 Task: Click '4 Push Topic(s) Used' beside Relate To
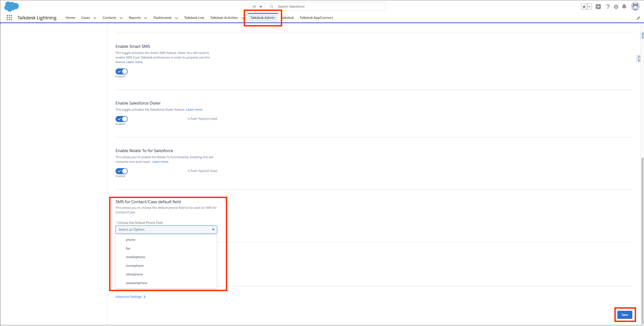click(x=202, y=171)
